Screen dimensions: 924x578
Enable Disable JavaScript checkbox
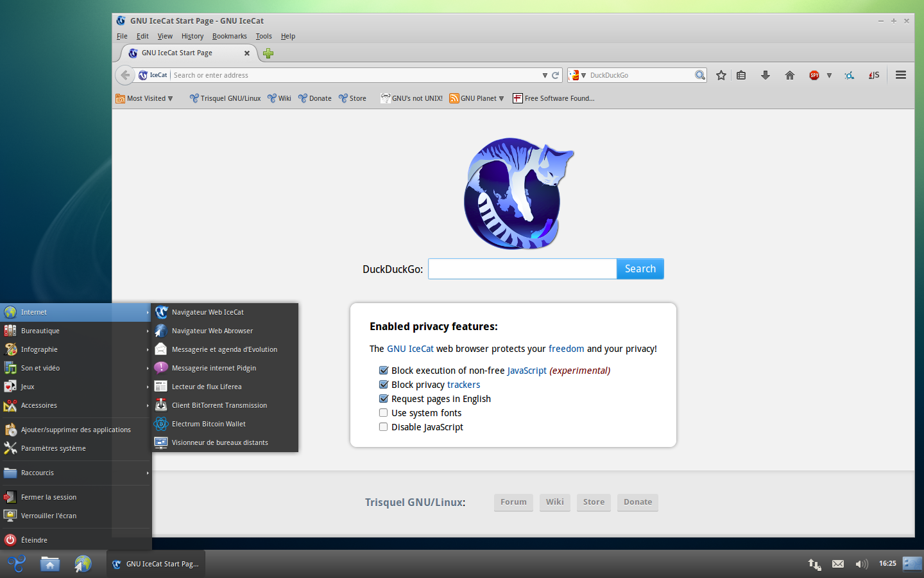384,427
